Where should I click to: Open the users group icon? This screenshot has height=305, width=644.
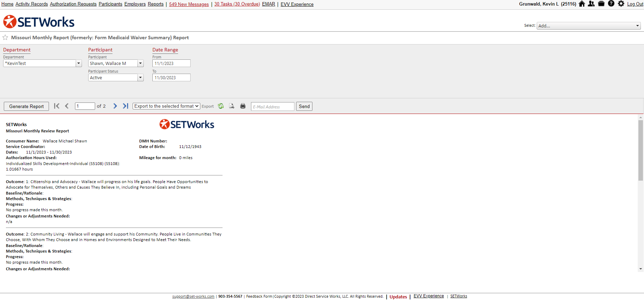coord(591,4)
